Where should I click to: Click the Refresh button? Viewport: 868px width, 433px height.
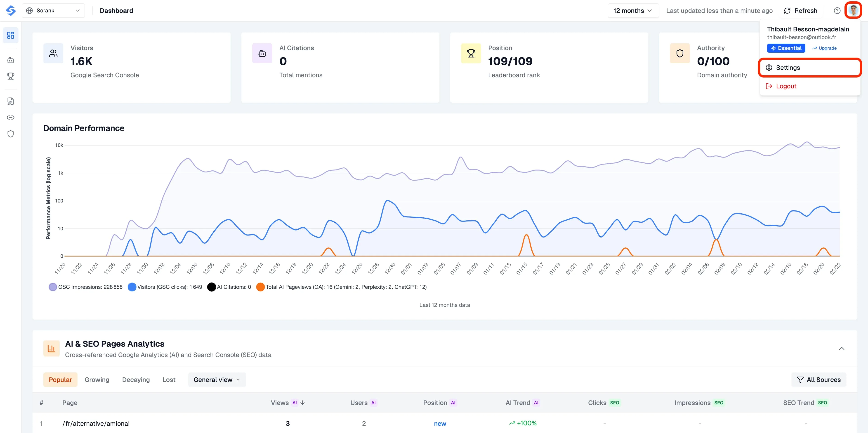pos(801,10)
